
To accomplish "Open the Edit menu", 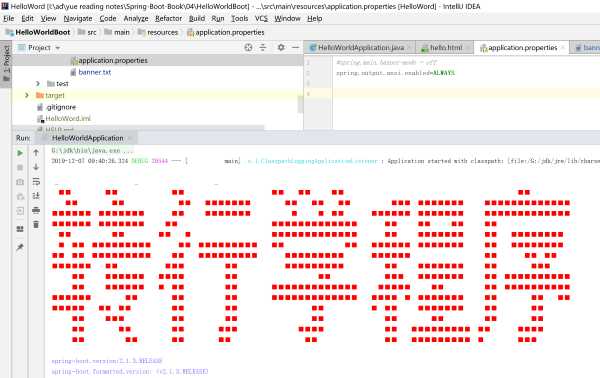I will tap(27, 18).
